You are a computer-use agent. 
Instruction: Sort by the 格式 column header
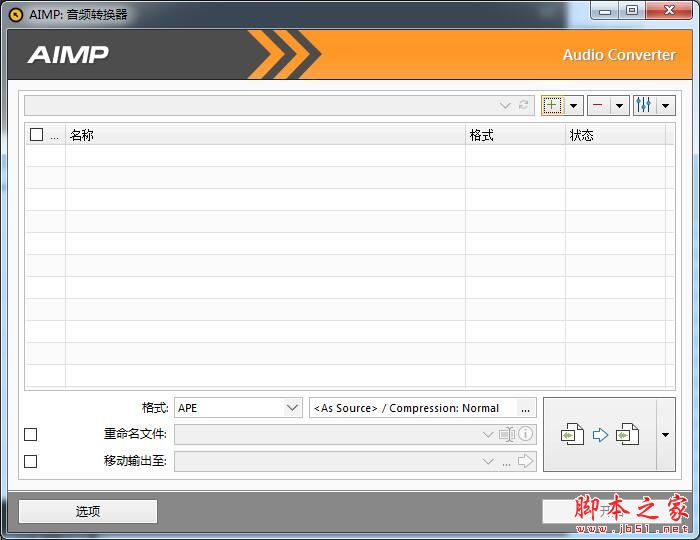click(515, 135)
